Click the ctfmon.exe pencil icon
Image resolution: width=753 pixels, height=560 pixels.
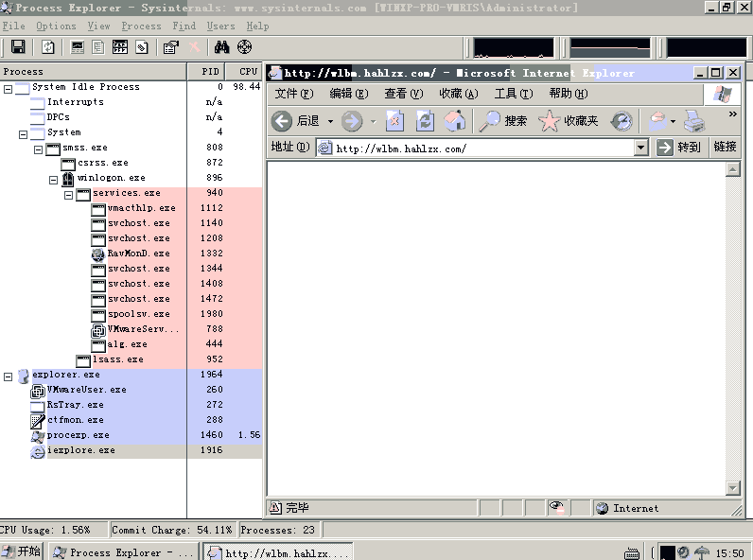point(38,421)
